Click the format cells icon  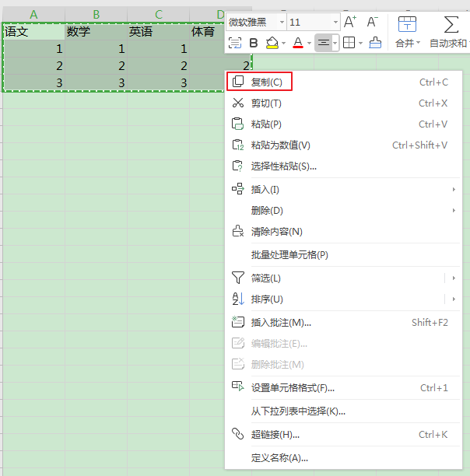[238, 387]
